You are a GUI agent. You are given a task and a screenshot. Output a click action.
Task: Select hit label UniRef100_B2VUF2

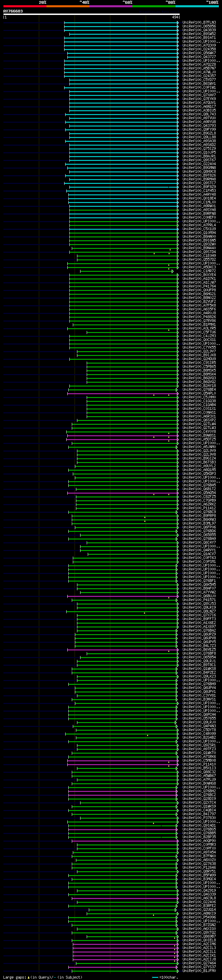(199, 301)
